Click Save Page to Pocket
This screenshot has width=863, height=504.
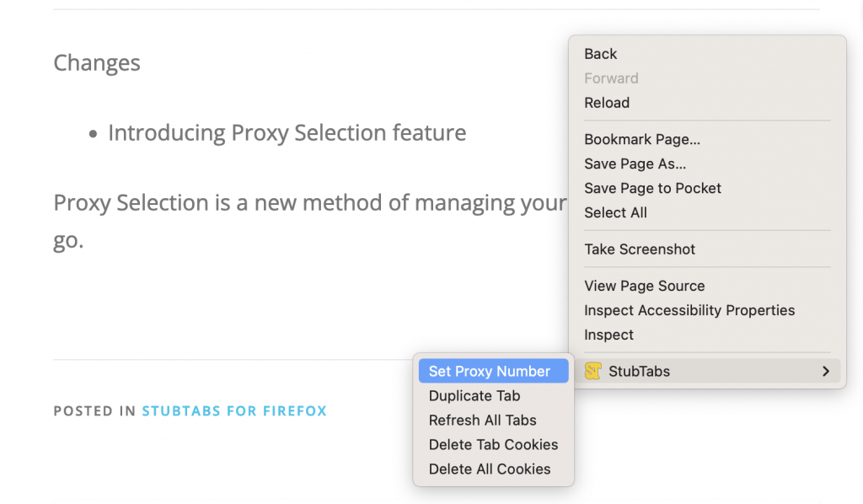[x=652, y=188]
